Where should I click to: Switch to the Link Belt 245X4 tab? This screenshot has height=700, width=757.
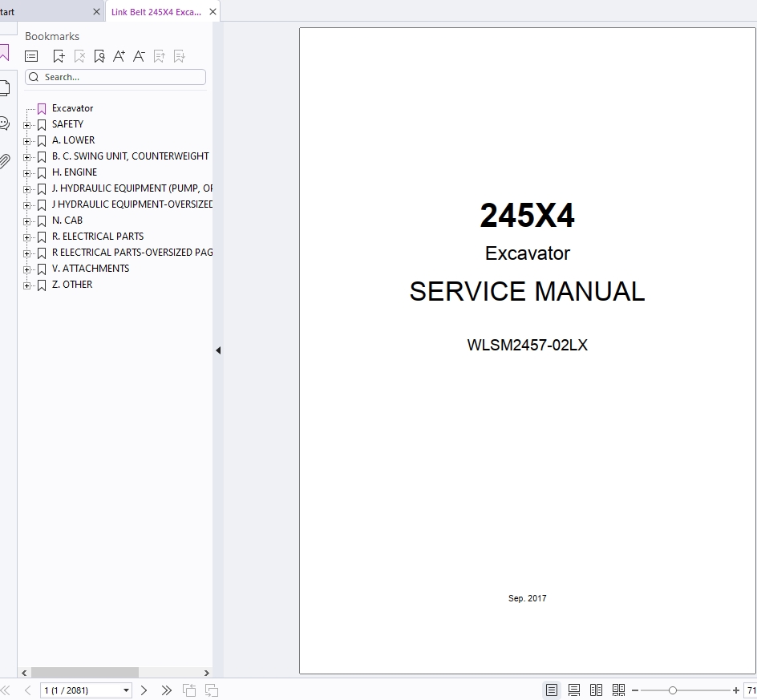point(156,12)
